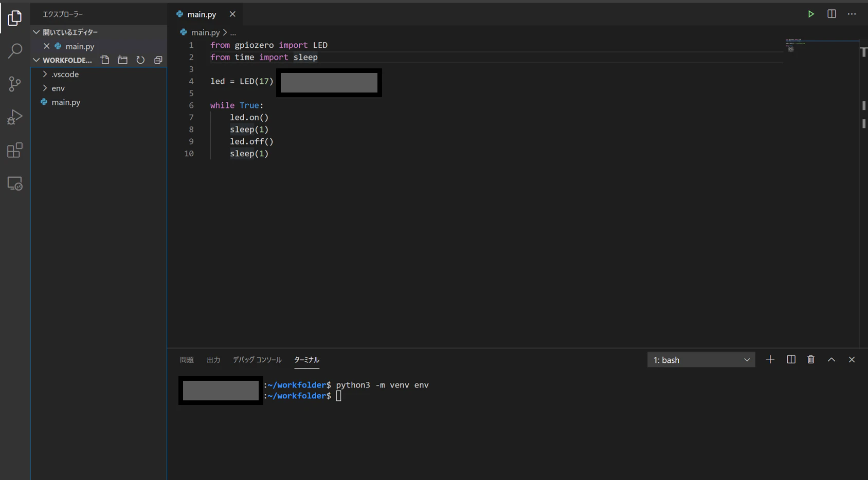Click the breadcrumb ellipsis after main.py

click(233, 32)
